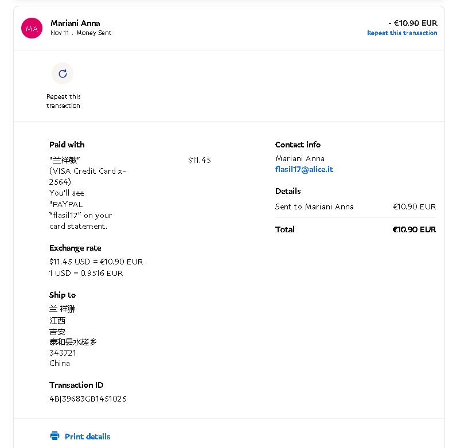Click the postal code 343721
476x448 pixels.
coord(63,353)
